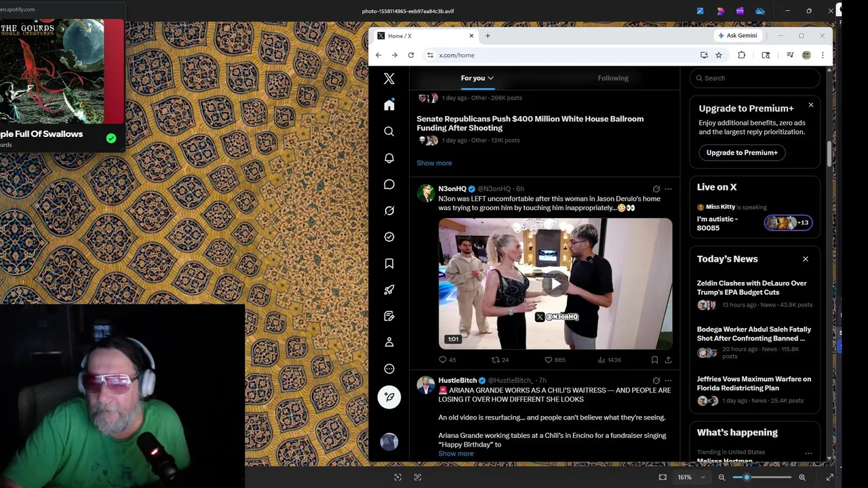The image size is (868, 488).
Task: Click the round Post compose button
Action: (389, 397)
